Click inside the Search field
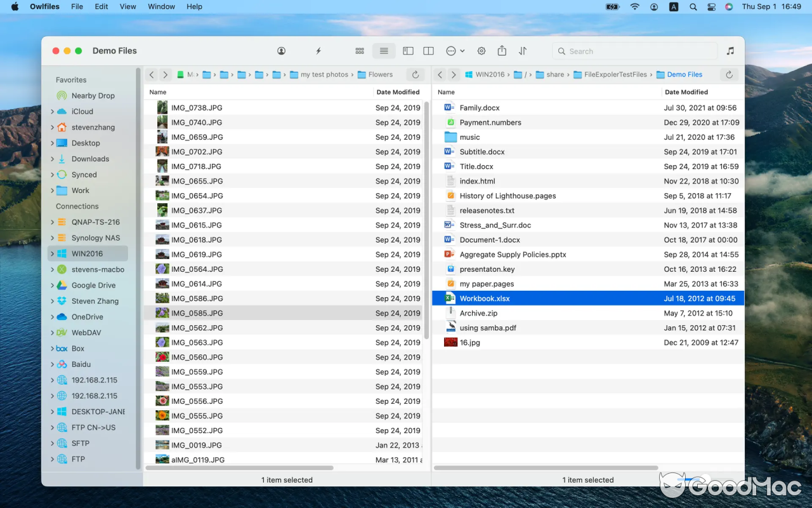The image size is (812, 508). click(x=634, y=51)
